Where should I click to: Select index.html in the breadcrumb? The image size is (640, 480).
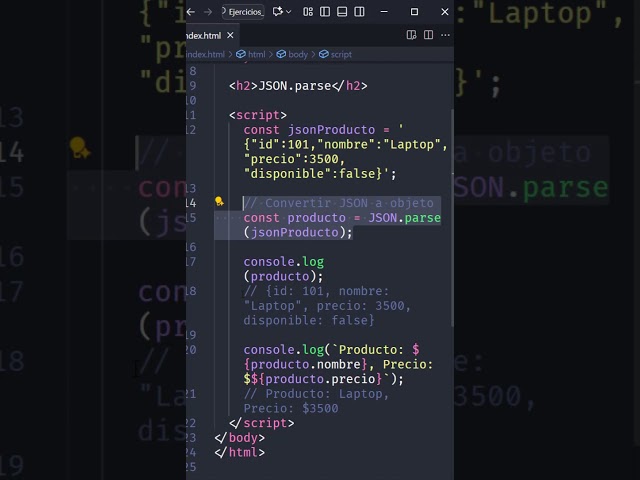(x=205, y=54)
